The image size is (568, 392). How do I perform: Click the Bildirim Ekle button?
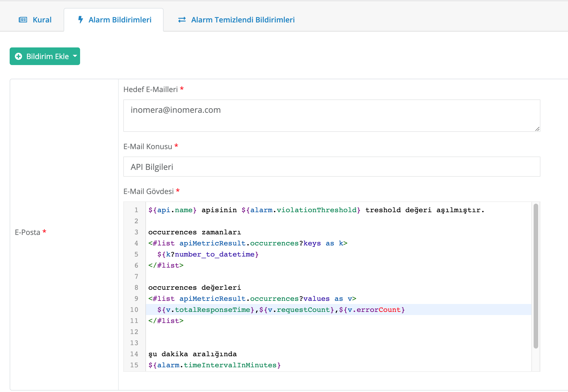[45, 56]
